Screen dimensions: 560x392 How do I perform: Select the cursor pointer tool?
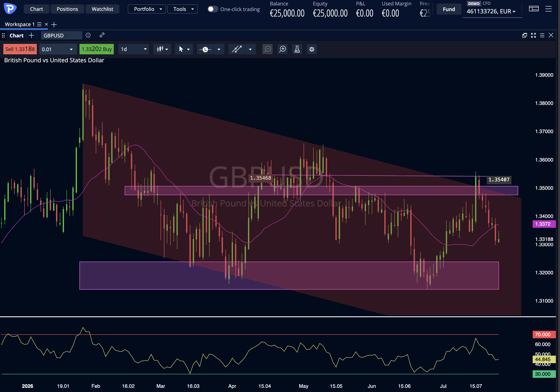[x=181, y=49]
